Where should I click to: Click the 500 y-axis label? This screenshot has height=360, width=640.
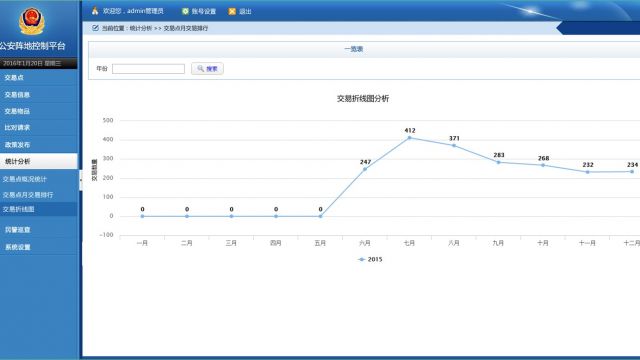coord(108,120)
